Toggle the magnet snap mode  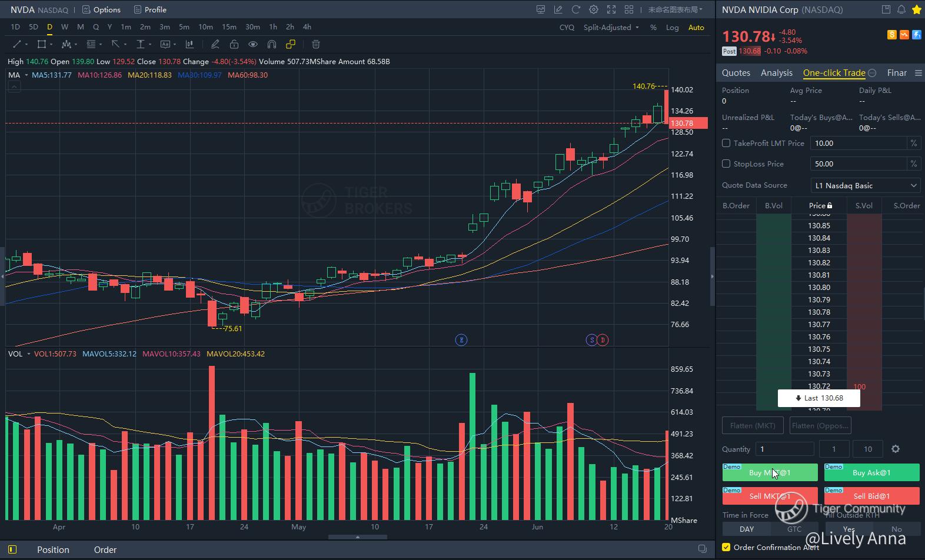[x=272, y=44]
